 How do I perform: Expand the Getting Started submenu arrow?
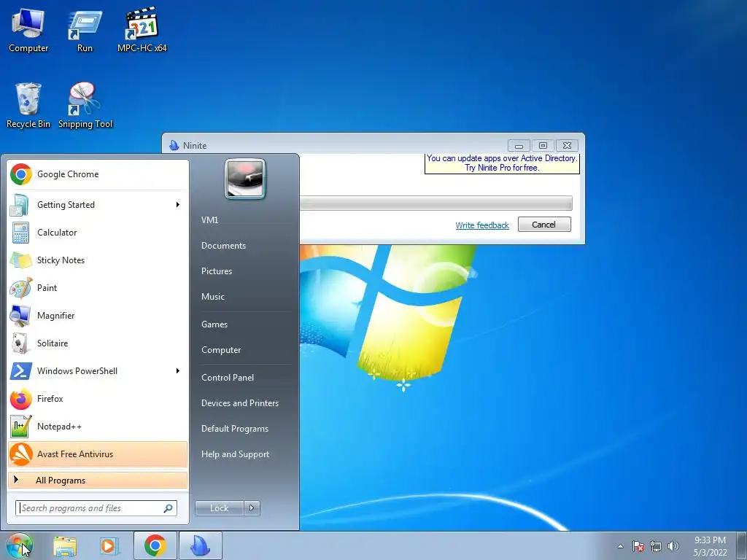coord(178,205)
